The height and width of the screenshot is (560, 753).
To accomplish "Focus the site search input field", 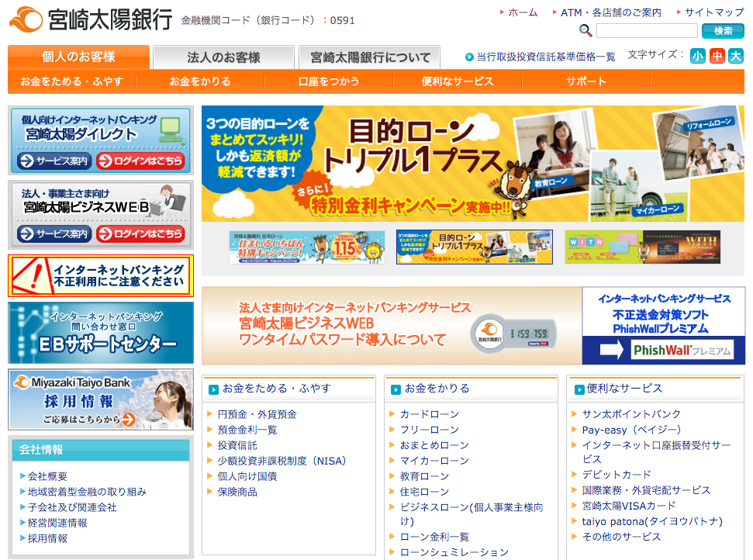I will click(647, 31).
